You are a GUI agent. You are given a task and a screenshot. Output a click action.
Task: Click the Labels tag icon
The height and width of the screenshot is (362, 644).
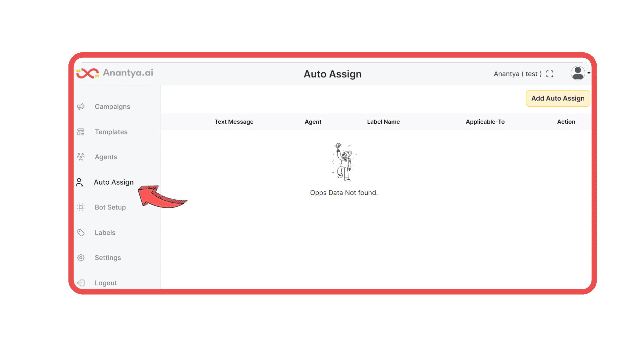pos(81,233)
